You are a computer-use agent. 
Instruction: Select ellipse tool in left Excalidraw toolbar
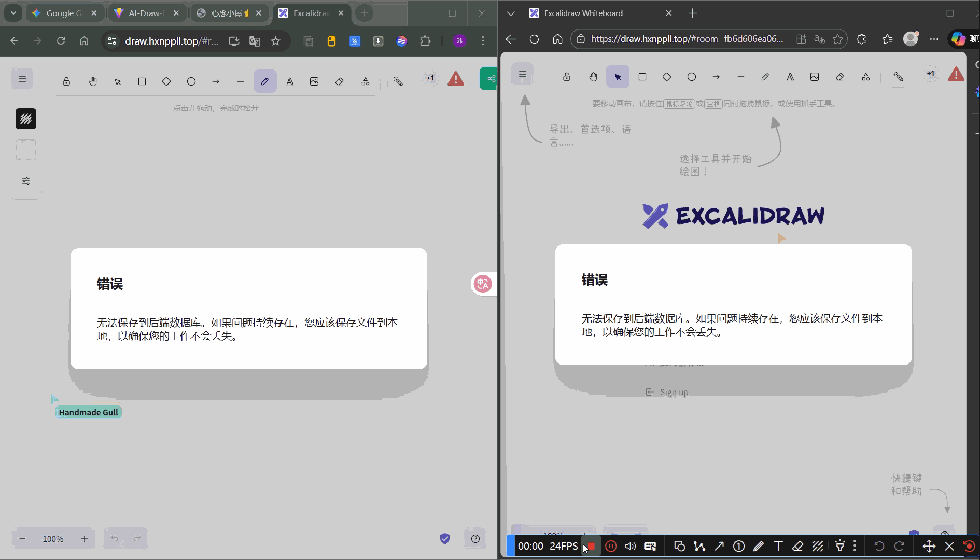click(x=191, y=81)
